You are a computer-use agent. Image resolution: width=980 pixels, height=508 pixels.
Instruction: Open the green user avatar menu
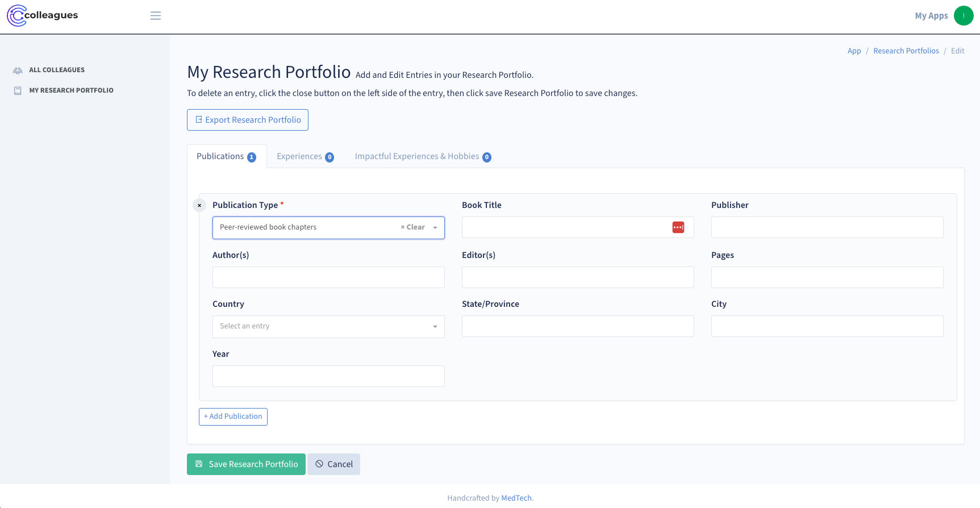click(964, 16)
